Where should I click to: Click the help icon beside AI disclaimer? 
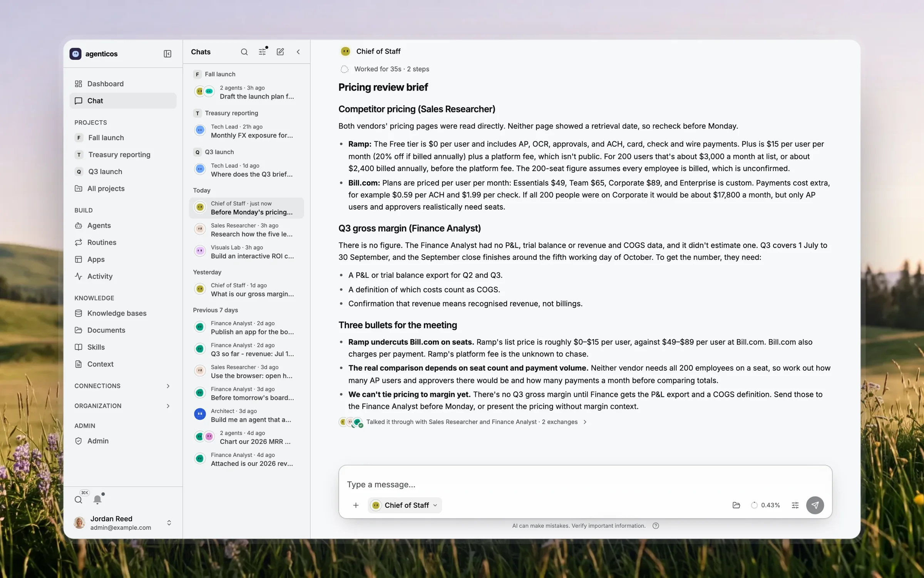pos(656,526)
